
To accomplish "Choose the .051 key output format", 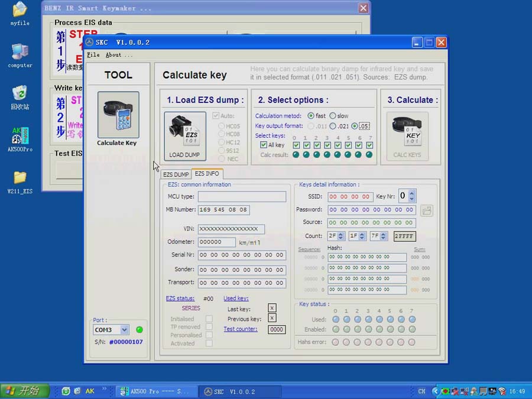I will (x=355, y=126).
